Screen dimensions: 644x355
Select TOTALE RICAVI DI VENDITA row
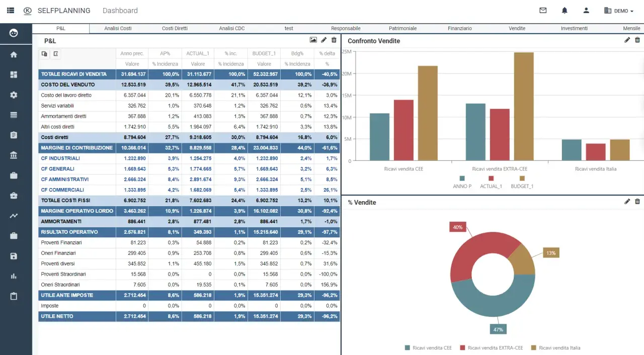(189, 74)
